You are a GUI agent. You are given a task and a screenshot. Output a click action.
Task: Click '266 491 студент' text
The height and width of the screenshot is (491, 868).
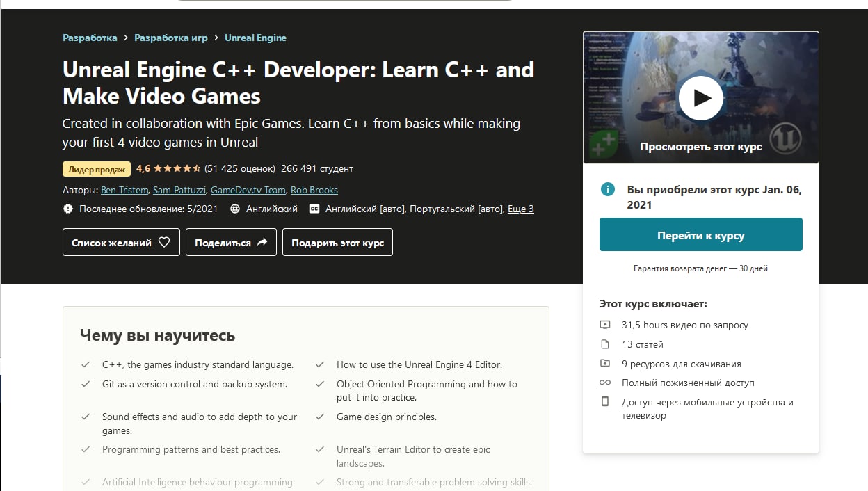(x=317, y=168)
